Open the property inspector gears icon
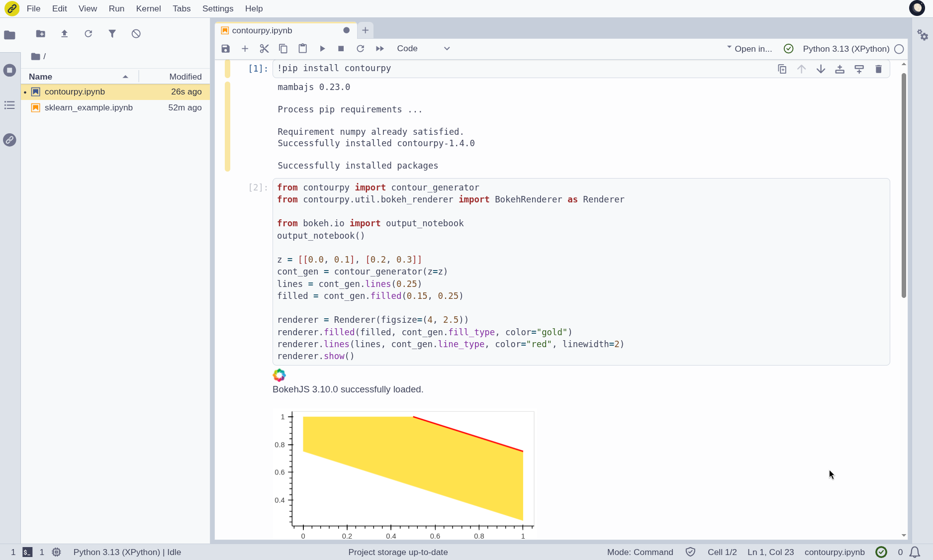Viewport: 933px width, 560px height. point(923,35)
